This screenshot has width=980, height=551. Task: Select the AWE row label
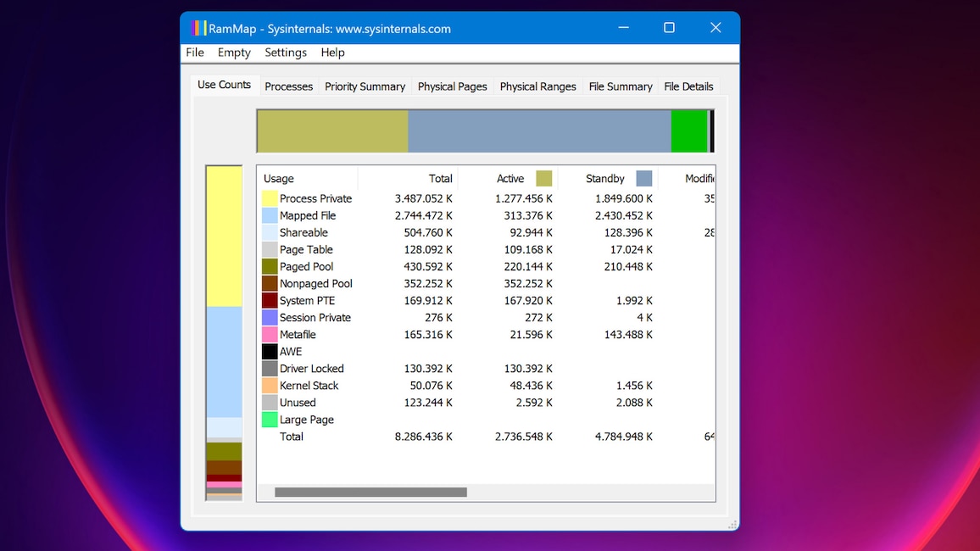point(291,352)
